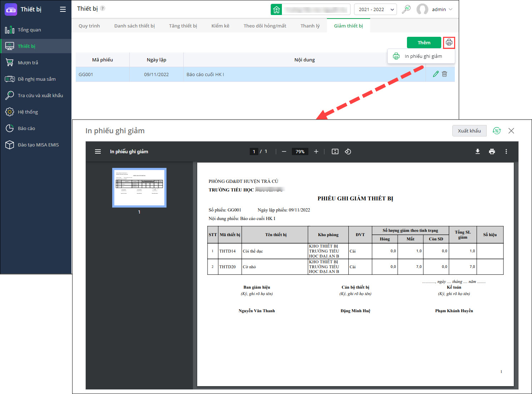Viewport: 532px width, 394px height.
Task: Click the fit to page icon
Action: coord(335,151)
